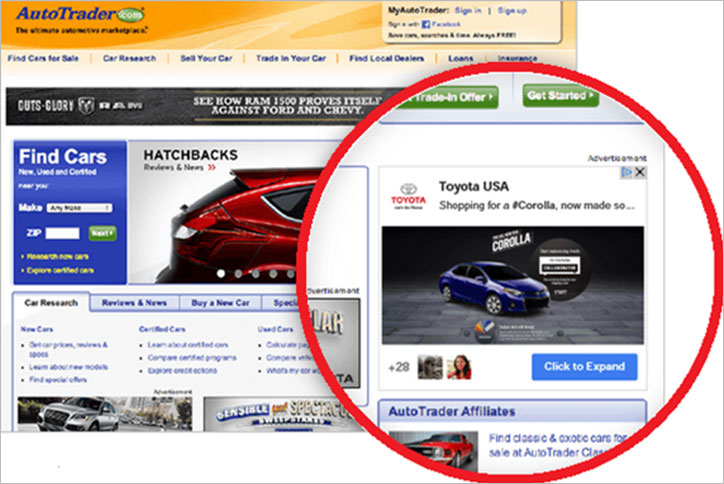Open Trade In Your Car menu
The image size is (724, 484).
(291, 58)
